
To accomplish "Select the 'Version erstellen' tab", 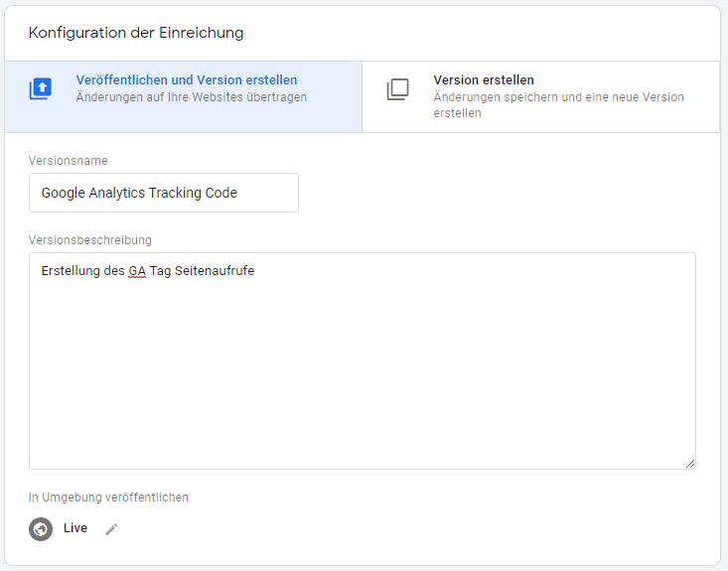I will tap(541, 96).
